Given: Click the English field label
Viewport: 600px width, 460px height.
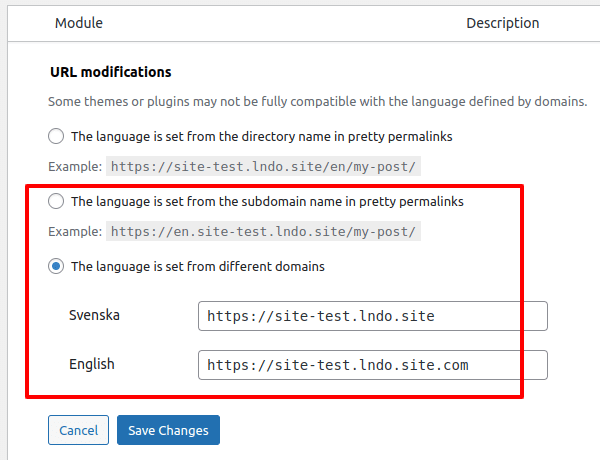Looking at the screenshot, I should point(92,364).
